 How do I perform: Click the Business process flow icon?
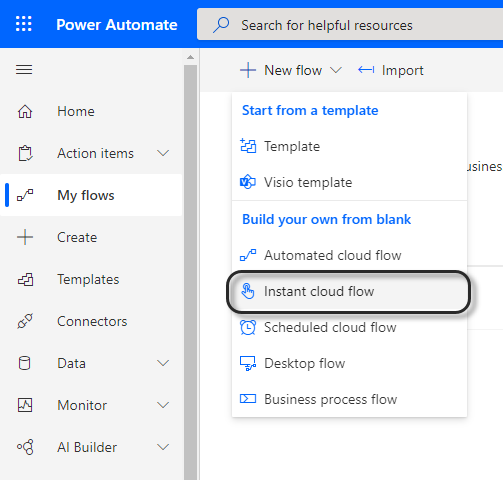pos(248,399)
